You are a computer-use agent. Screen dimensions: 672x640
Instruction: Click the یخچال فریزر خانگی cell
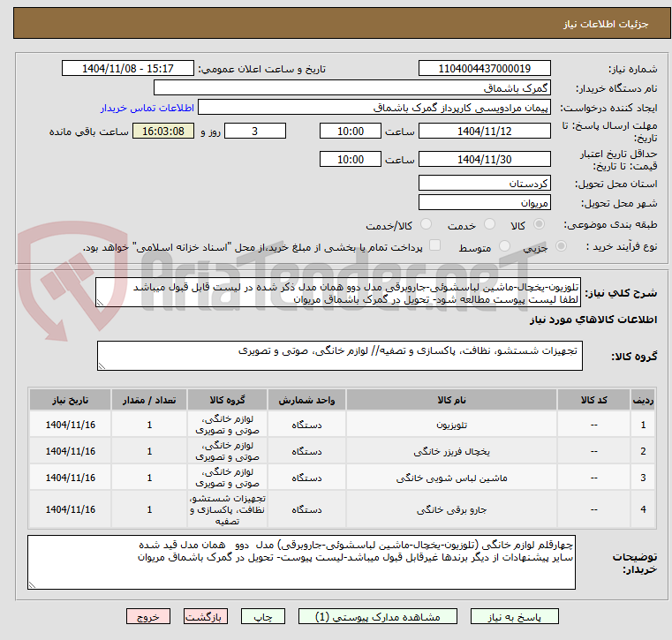[451, 451]
